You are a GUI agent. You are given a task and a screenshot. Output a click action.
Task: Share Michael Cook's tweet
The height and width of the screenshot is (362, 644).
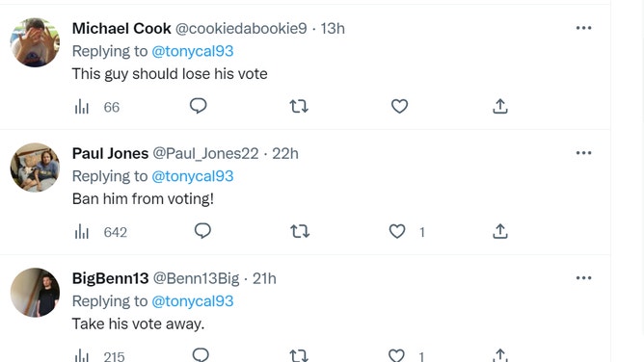coord(499,106)
